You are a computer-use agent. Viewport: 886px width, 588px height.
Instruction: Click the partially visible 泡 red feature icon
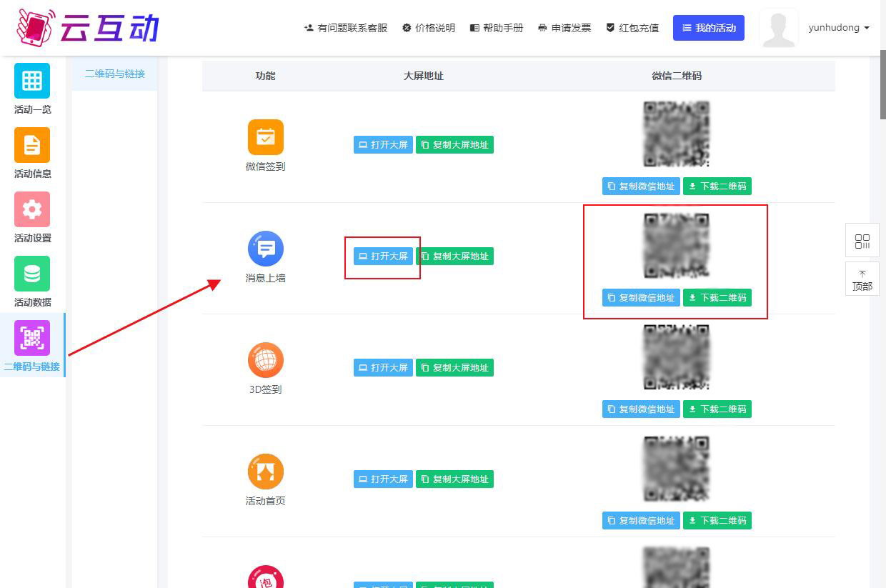(x=266, y=577)
